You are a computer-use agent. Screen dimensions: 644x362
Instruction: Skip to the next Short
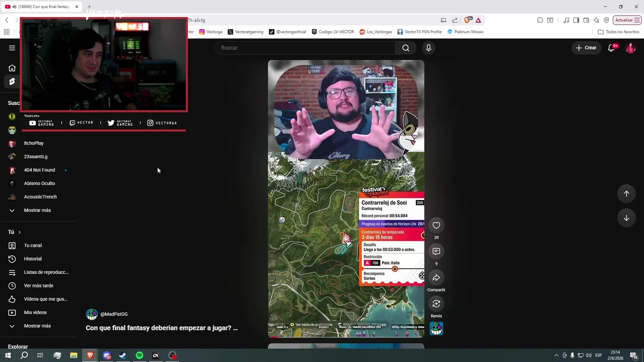[x=626, y=218]
